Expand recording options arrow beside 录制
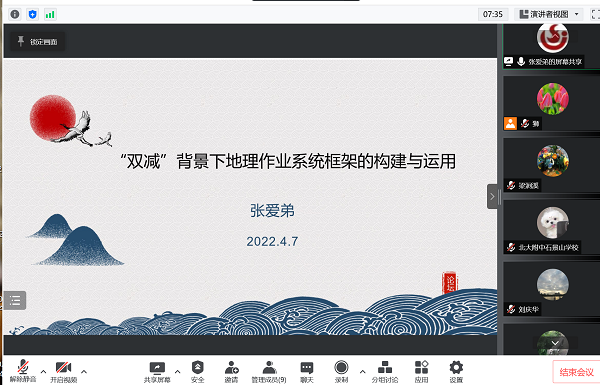This screenshot has width=600, height=385. (x=362, y=372)
